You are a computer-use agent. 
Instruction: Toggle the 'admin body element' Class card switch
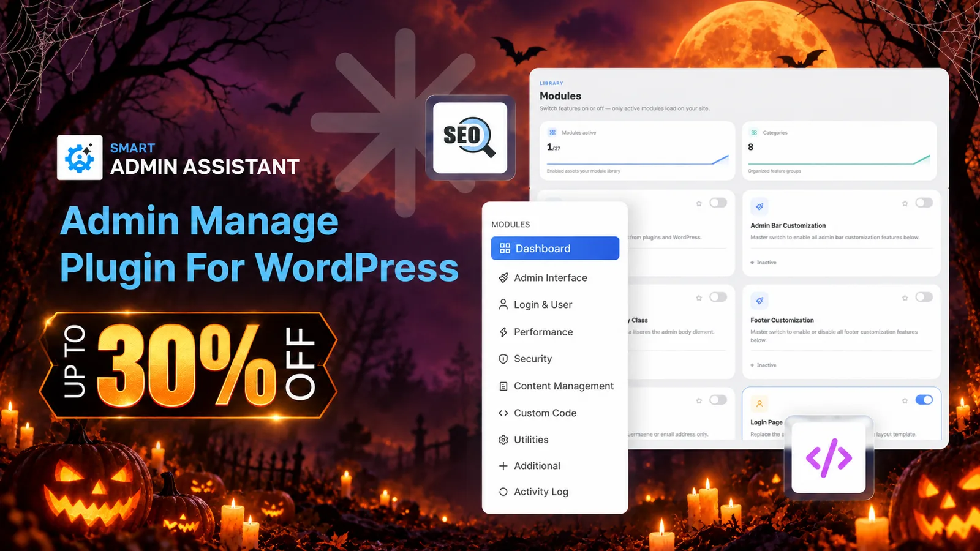718,297
